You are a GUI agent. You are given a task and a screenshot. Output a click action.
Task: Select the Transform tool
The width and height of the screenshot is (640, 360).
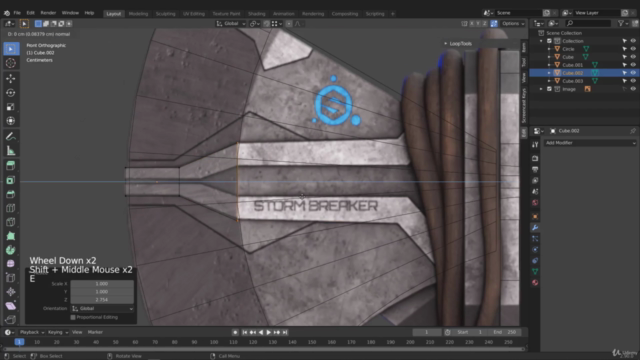point(11,121)
